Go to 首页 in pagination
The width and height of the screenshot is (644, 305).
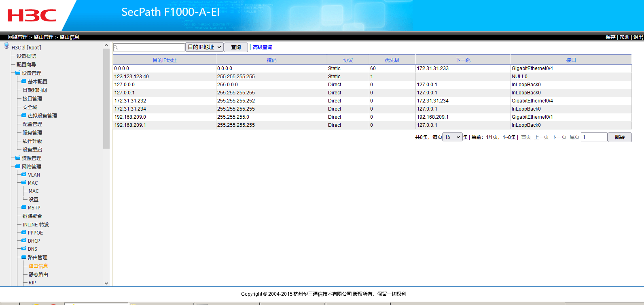coord(526,137)
